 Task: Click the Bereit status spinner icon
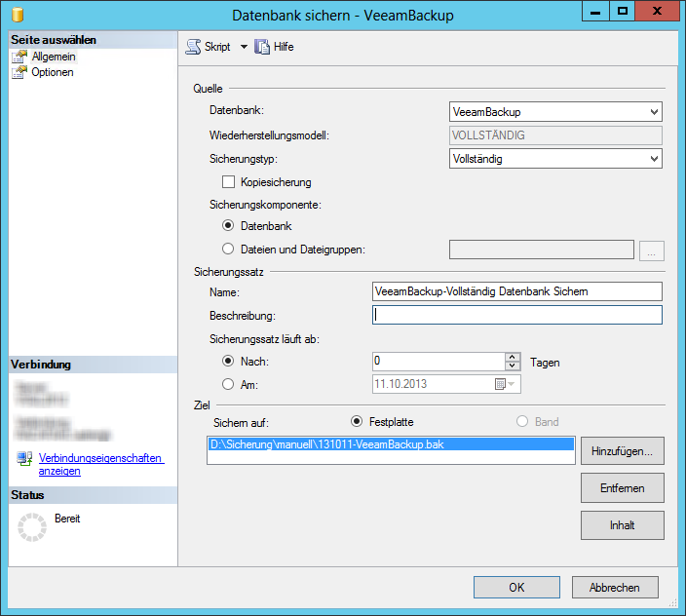pos(32,526)
